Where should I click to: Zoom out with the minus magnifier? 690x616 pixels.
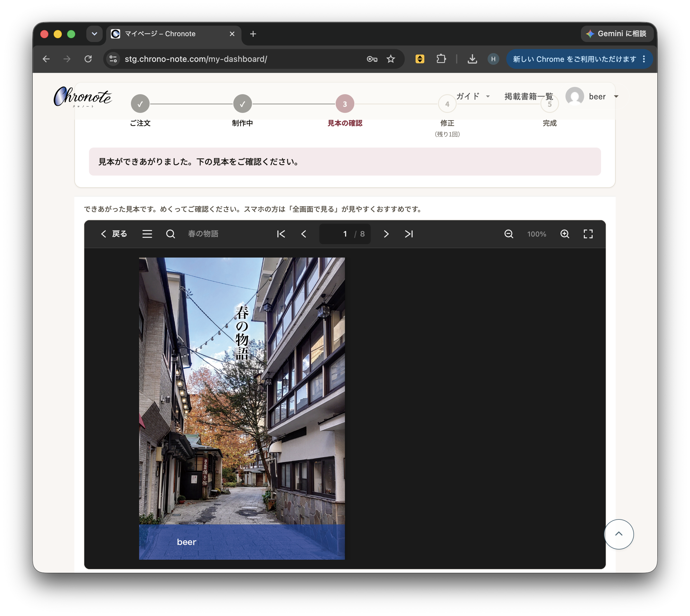coord(509,234)
